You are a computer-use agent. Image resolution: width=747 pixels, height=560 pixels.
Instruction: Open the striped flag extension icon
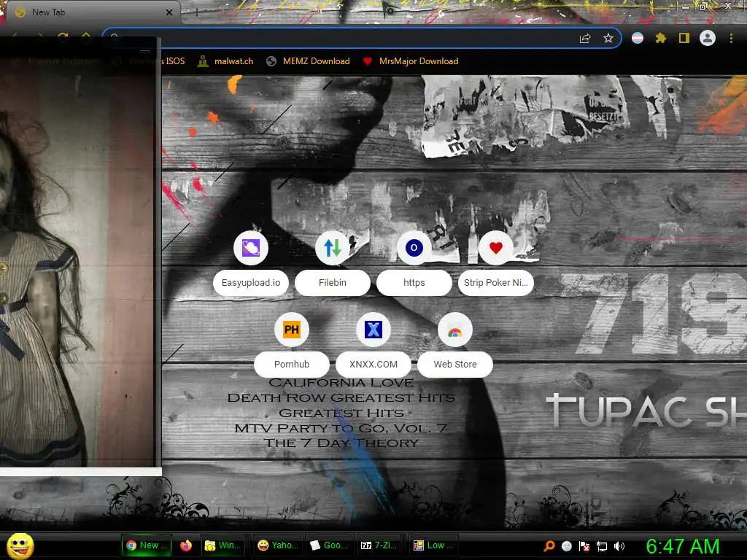(638, 38)
